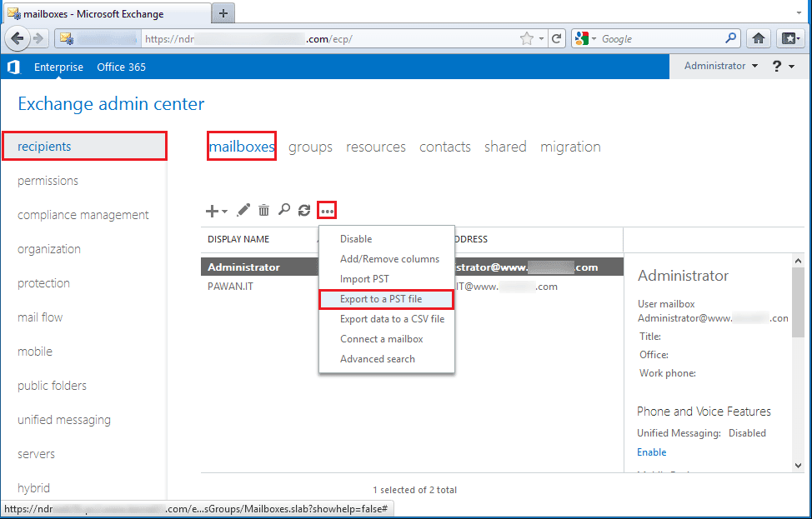Open permissions in the left navigation

click(x=48, y=181)
